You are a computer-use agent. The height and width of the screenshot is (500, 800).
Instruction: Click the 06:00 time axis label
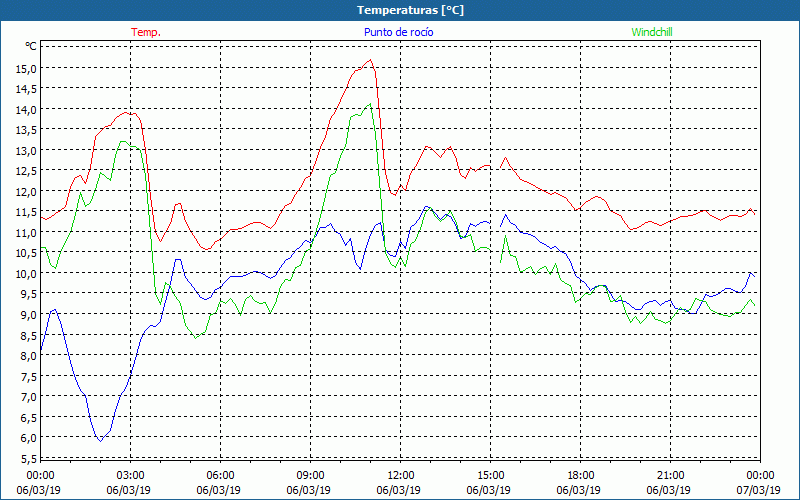[x=218, y=476]
